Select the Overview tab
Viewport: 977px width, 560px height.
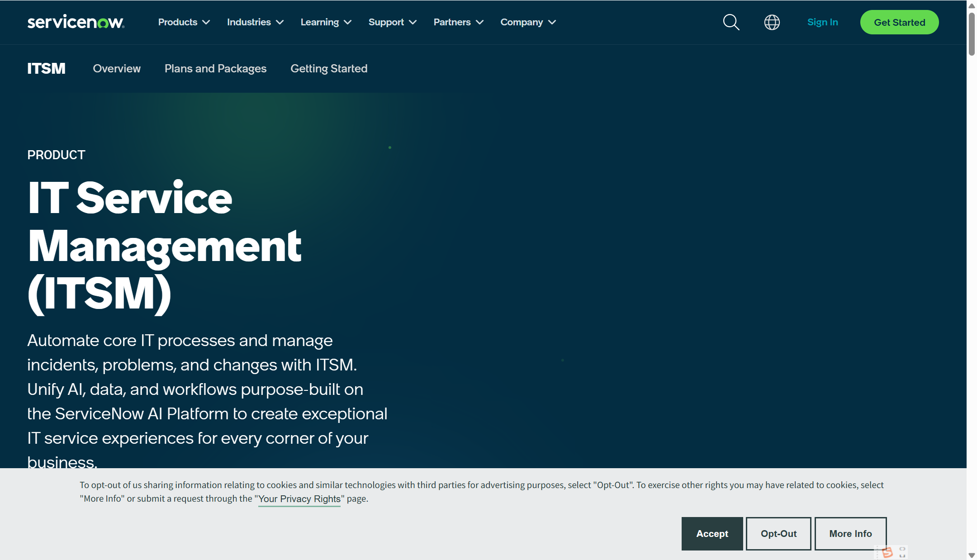(x=117, y=69)
